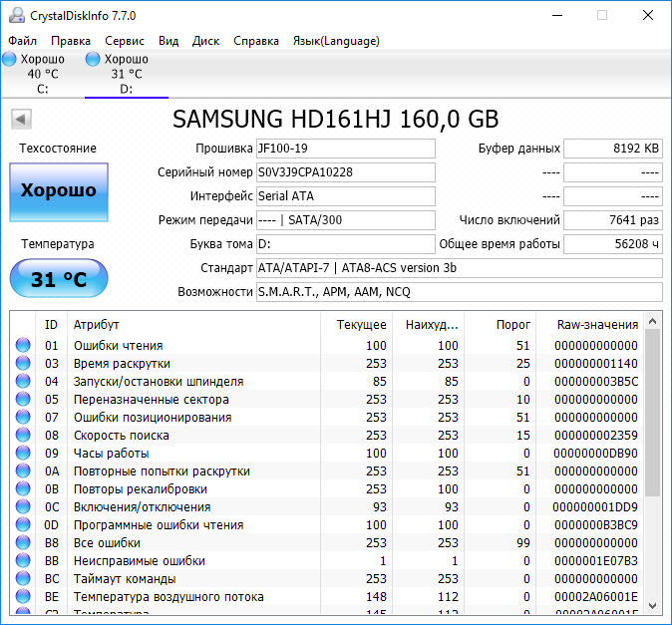This screenshot has height=625, width=672.
Task: Click the Стандарт field ATA/ATAPI-7
Action: [x=460, y=268]
